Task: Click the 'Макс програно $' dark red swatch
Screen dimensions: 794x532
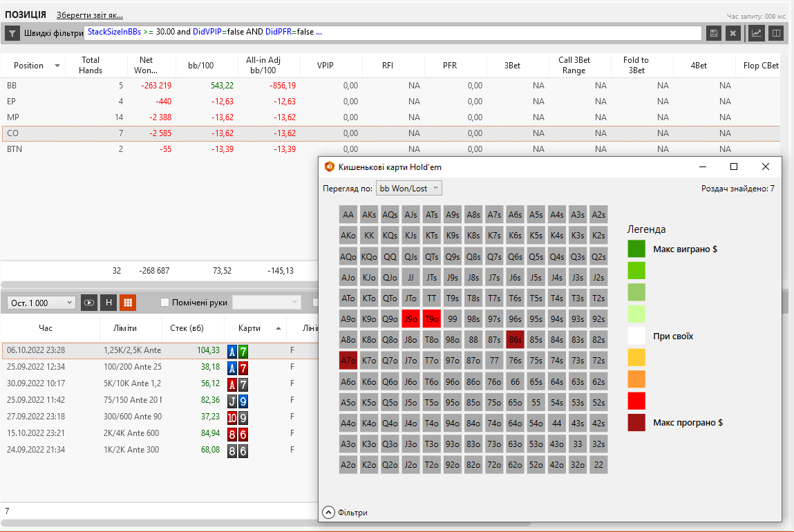Action: (x=636, y=423)
